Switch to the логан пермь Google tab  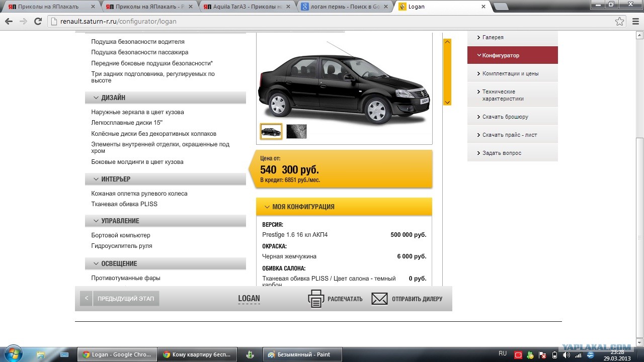coord(345,7)
